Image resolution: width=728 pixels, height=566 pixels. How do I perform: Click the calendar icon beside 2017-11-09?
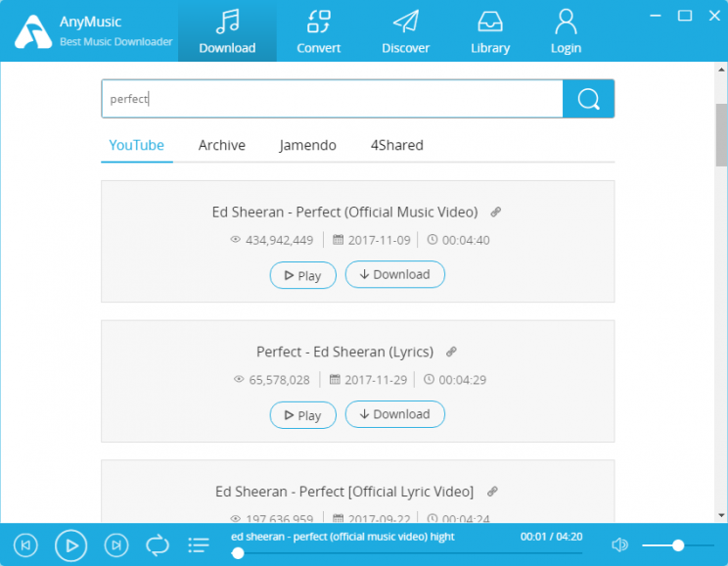338,239
